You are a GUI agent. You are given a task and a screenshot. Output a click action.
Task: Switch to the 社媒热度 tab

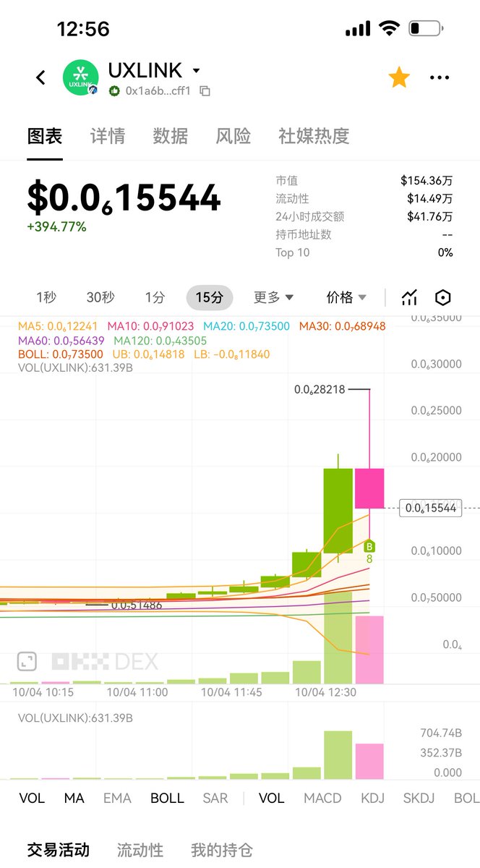pyautogui.click(x=314, y=136)
